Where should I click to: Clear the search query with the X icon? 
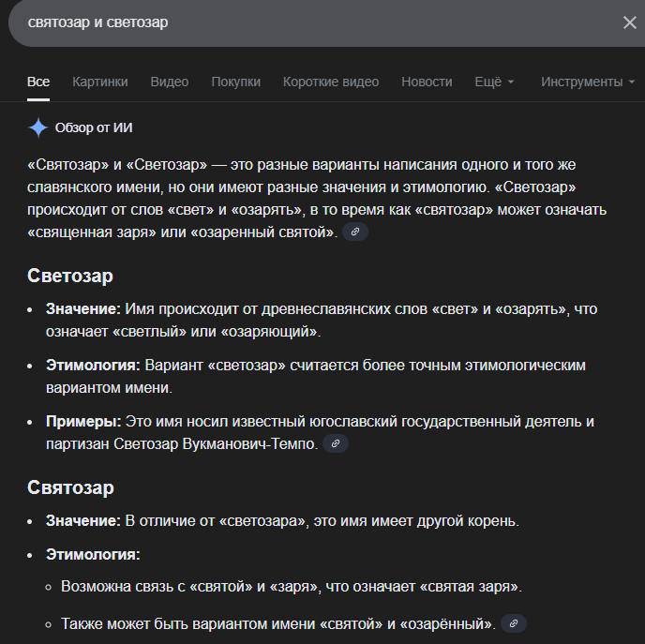coord(629,22)
